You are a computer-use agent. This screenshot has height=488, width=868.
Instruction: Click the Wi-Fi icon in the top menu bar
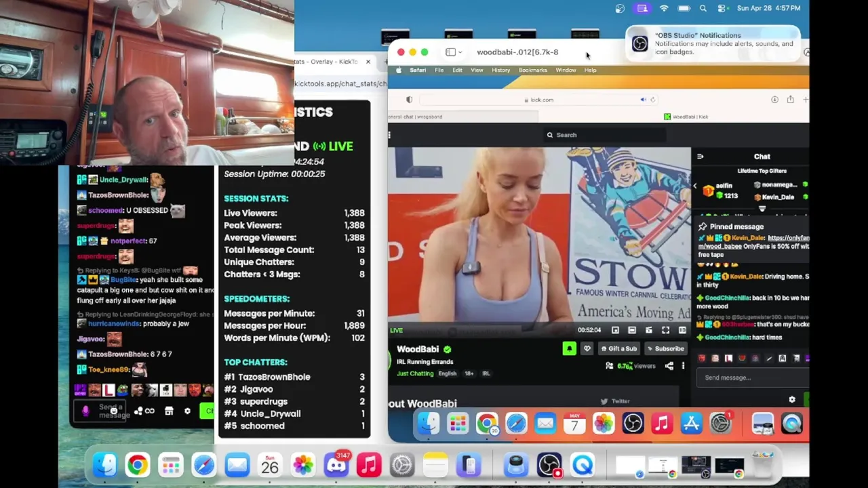click(664, 8)
